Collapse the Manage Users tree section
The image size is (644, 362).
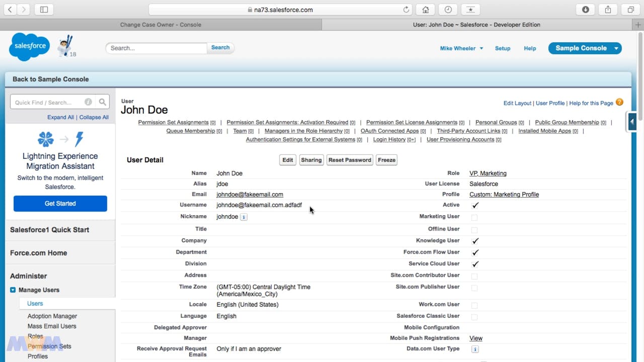pyautogui.click(x=13, y=290)
